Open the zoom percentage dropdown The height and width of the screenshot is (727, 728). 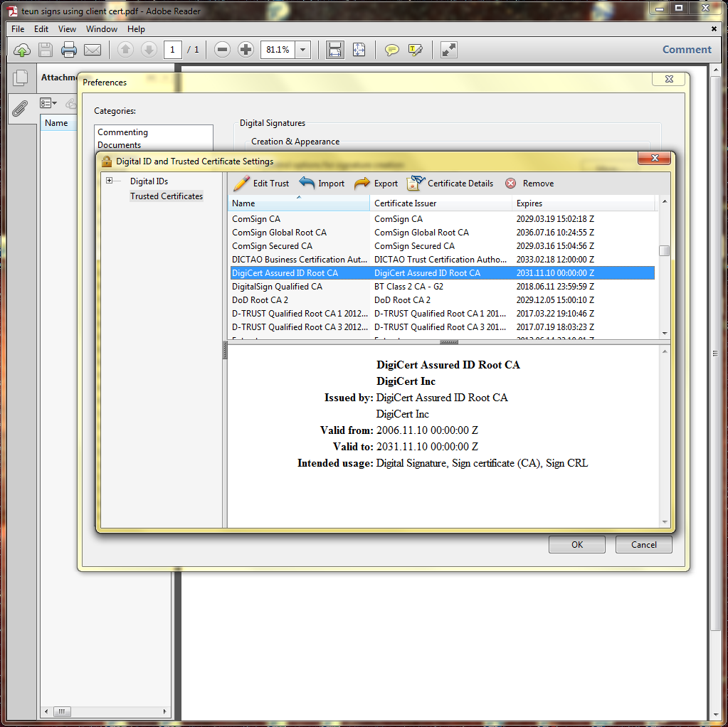point(304,50)
